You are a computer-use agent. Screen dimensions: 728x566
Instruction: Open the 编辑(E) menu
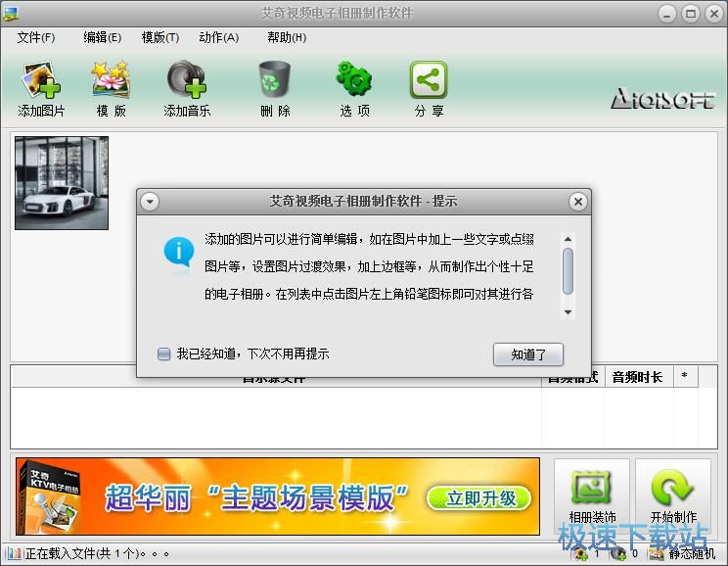(102, 37)
